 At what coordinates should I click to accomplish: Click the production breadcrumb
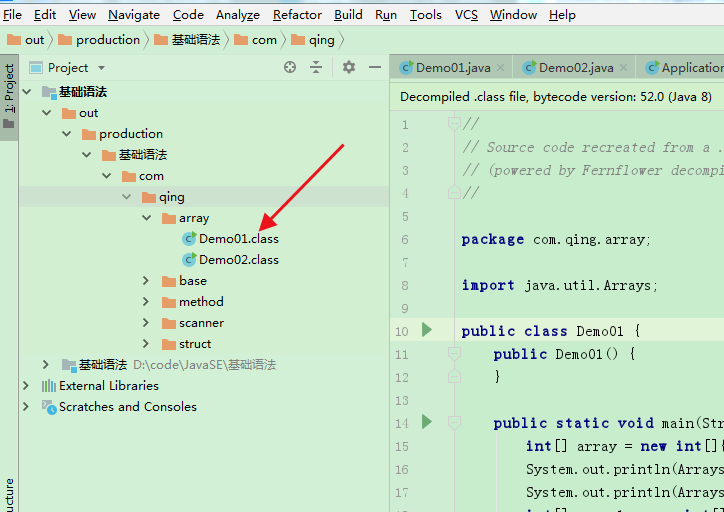pos(99,40)
